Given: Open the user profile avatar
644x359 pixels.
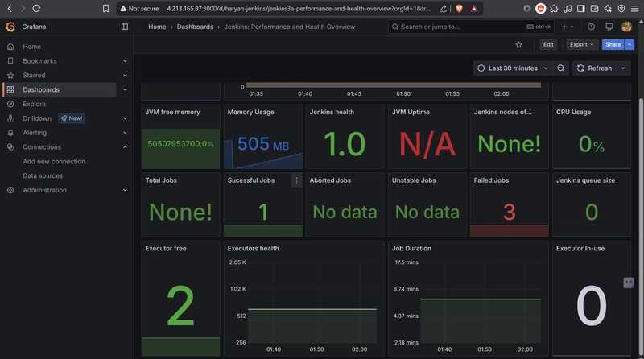Looking at the screenshot, I should (625, 27).
